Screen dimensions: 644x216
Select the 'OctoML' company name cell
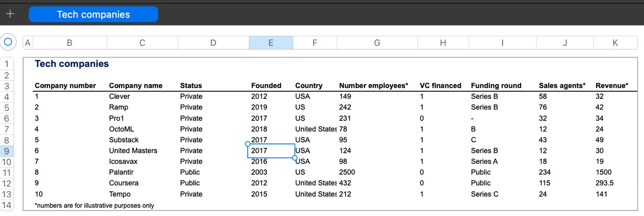tap(122, 129)
